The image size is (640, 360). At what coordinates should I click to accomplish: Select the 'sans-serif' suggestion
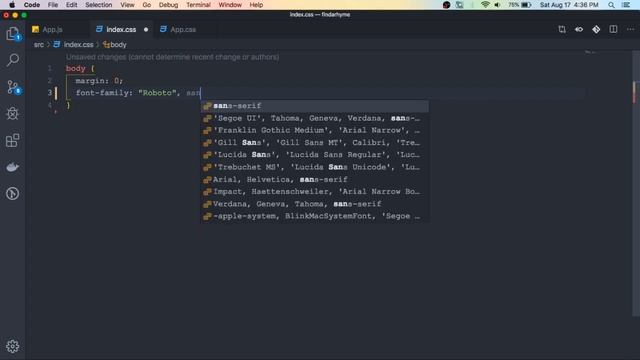click(x=314, y=106)
